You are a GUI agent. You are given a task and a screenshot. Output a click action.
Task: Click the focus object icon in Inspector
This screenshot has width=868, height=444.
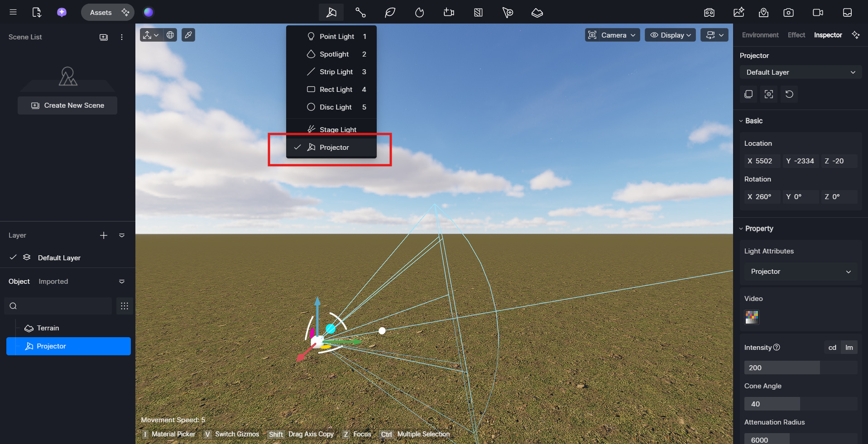click(769, 94)
